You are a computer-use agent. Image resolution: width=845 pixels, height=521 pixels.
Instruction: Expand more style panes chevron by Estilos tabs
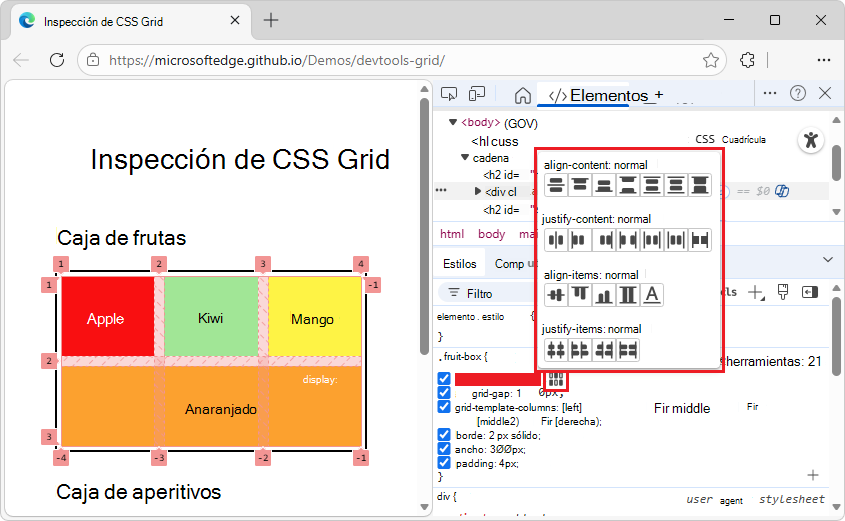pyautogui.click(x=828, y=260)
